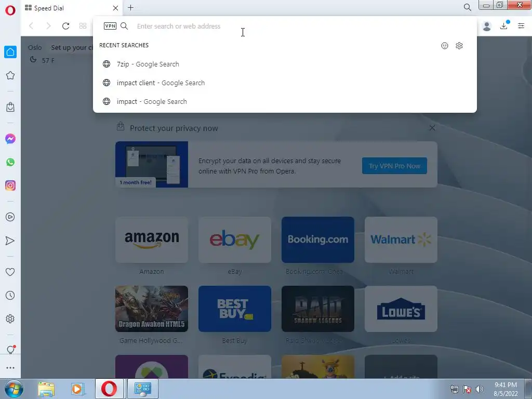Open Windows Explorer from the taskbar
Image resolution: width=532 pixels, height=399 pixels.
click(x=46, y=389)
